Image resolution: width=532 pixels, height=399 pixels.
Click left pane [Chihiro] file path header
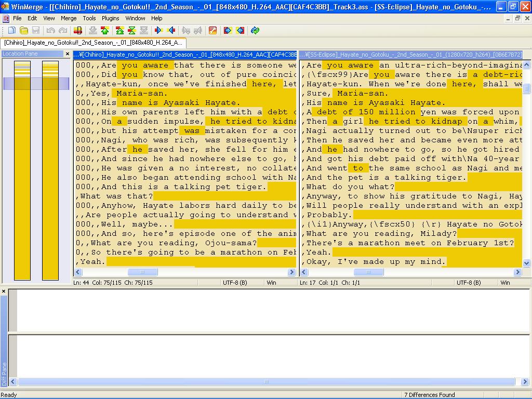click(185, 54)
